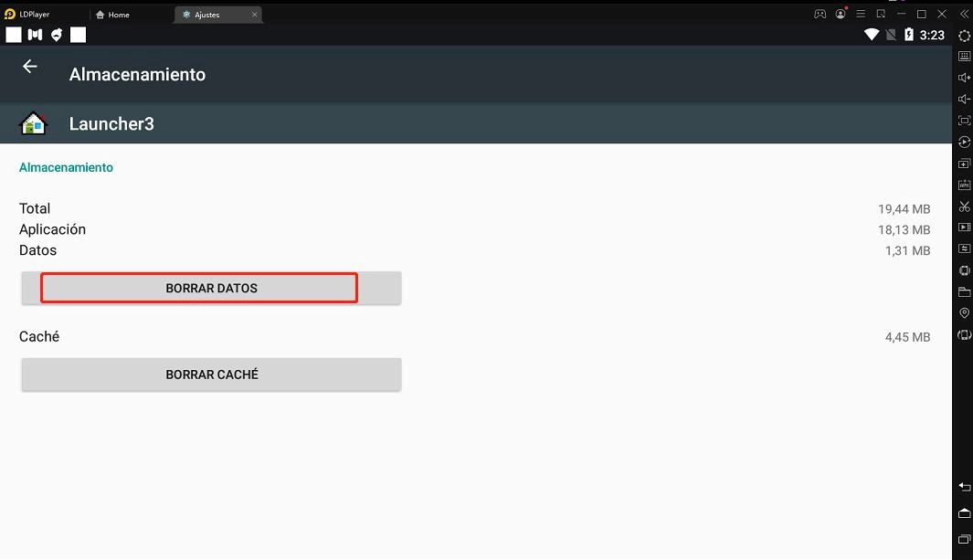Viewport: 973px width, 560px height.
Task: Click the volume up icon
Action: coord(964,78)
